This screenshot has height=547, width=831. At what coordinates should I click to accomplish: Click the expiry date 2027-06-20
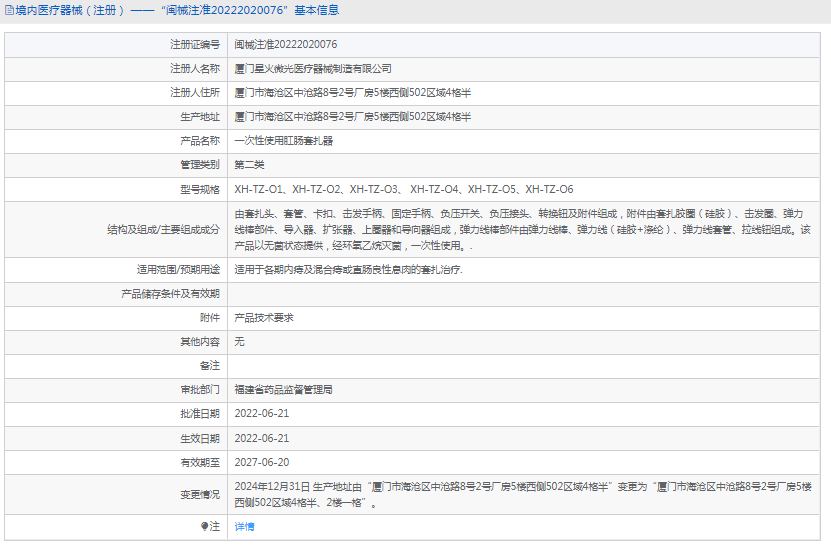tap(262, 462)
